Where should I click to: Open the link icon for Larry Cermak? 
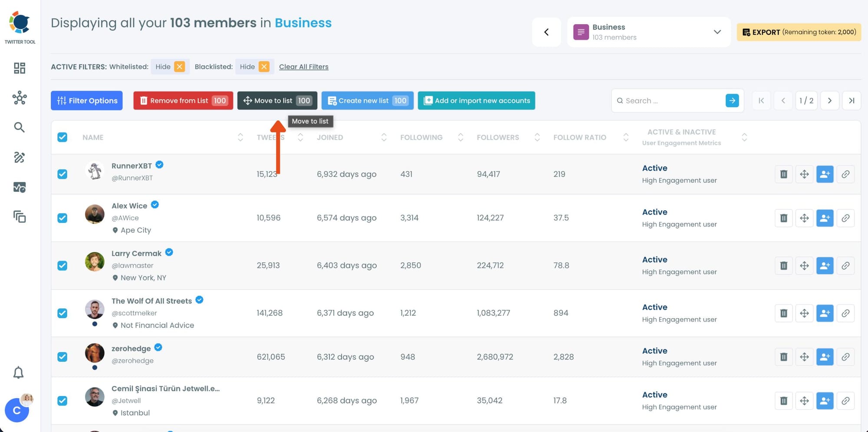845,266
